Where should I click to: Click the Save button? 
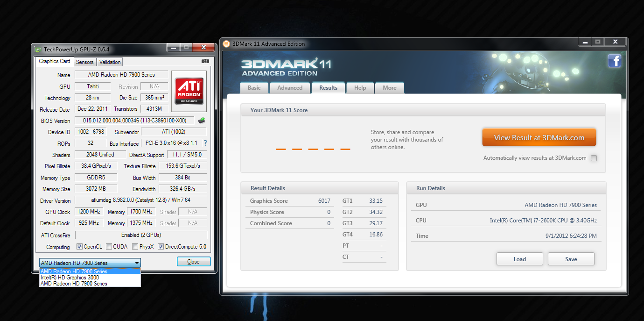coord(571,259)
